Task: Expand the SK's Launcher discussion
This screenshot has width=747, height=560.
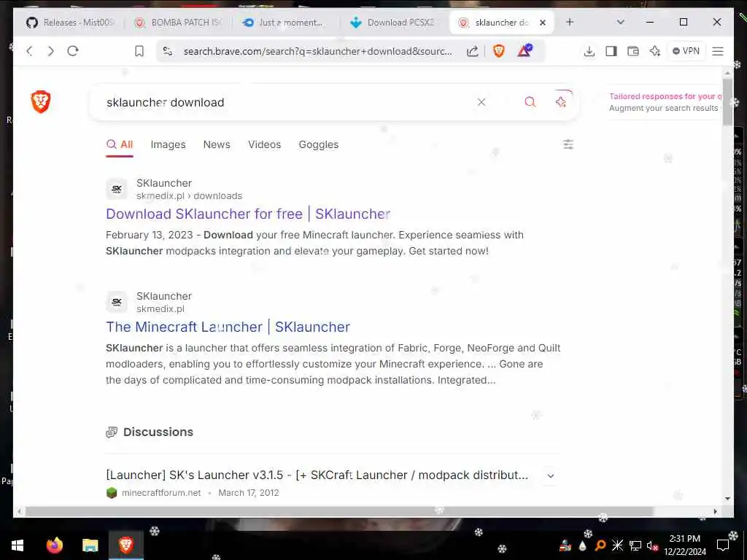Action: pyautogui.click(x=551, y=475)
